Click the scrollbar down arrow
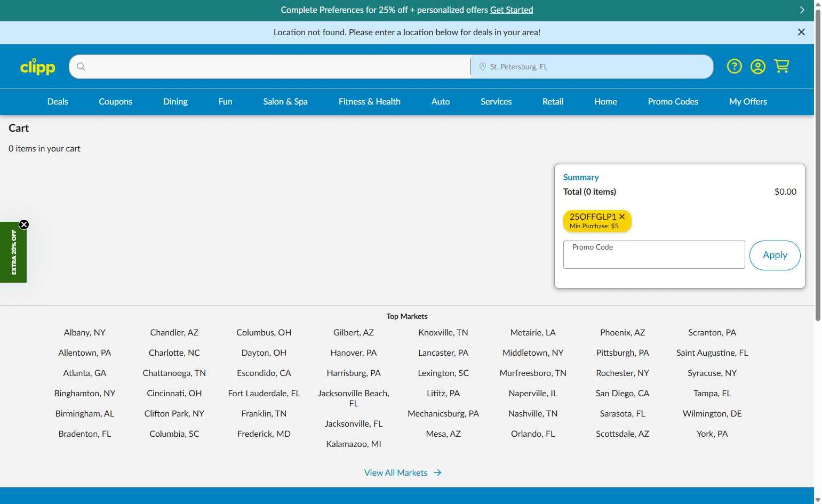Viewport: 822px width, 504px height. tap(818, 500)
